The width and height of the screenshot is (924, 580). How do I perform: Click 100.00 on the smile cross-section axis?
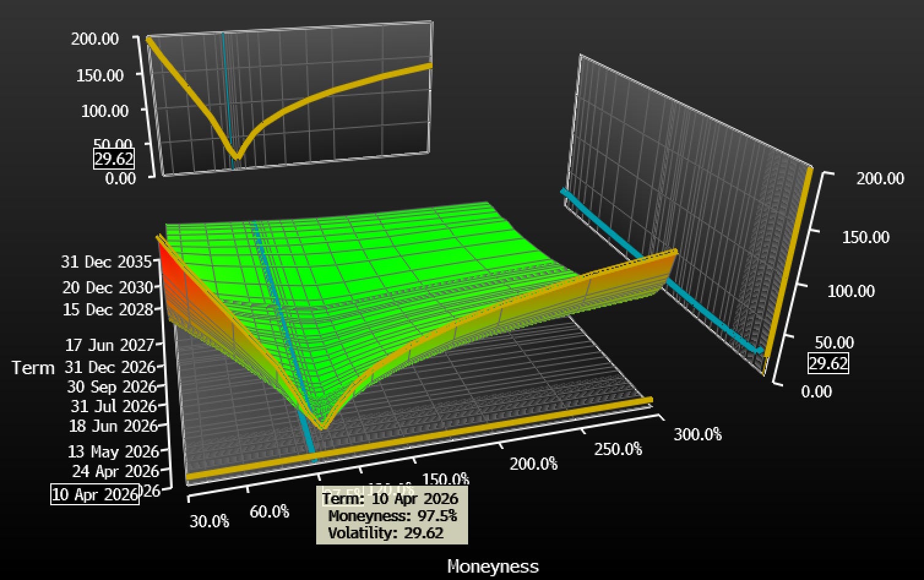(x=105, y=111)
